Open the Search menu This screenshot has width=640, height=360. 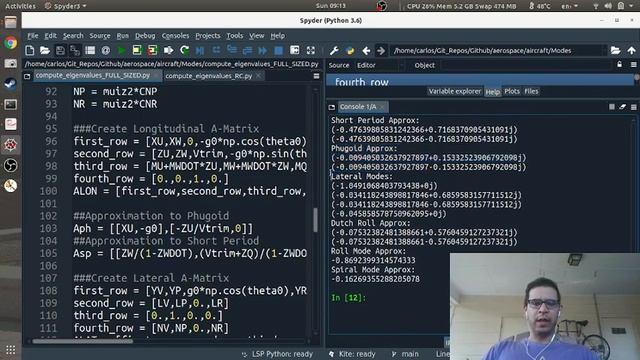(x=73, y=36)
